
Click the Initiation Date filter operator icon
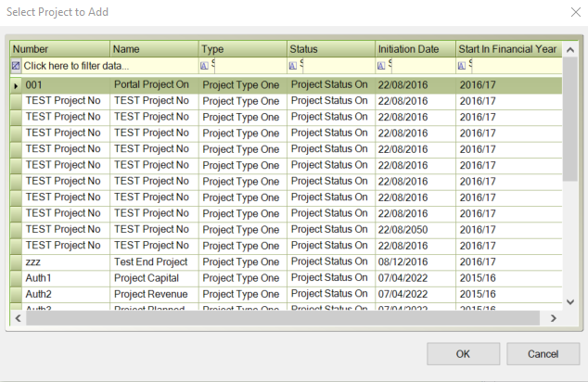(x=382, y=66)
